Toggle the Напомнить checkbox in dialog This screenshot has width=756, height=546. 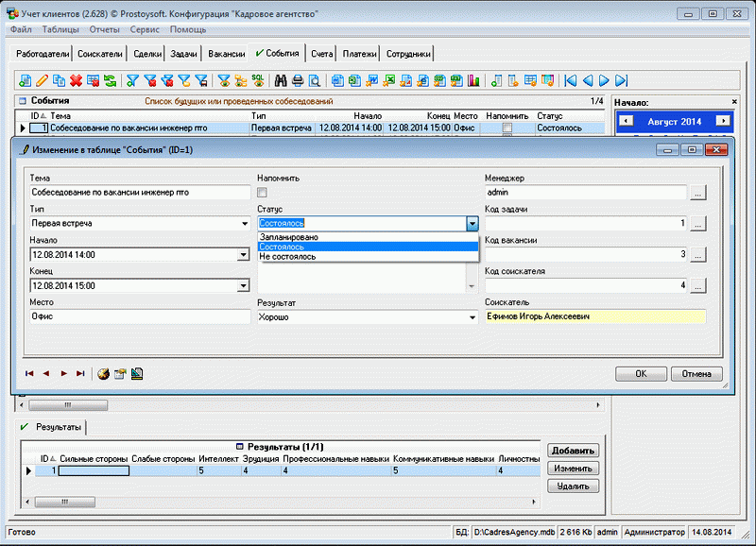pyautogui.click(x=263, y=193)
